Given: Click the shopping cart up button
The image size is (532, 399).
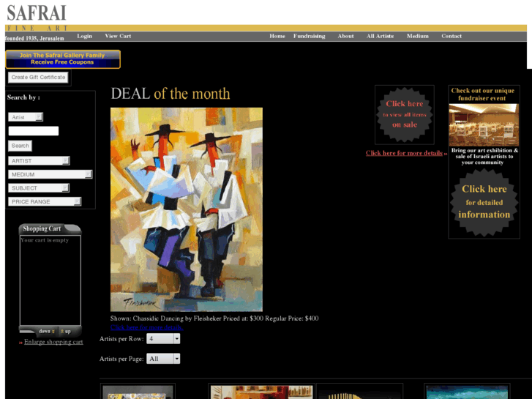Looking at the screenshot, I should point(66,331).
